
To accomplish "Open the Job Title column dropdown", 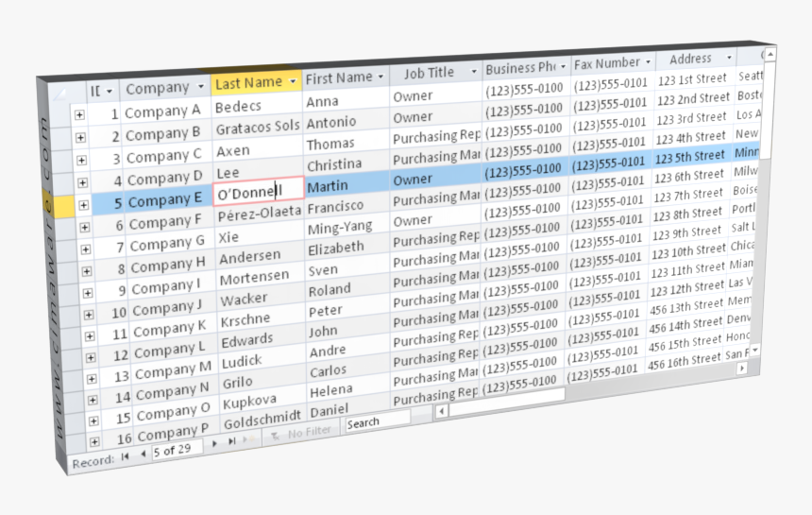I will (473, 72).
